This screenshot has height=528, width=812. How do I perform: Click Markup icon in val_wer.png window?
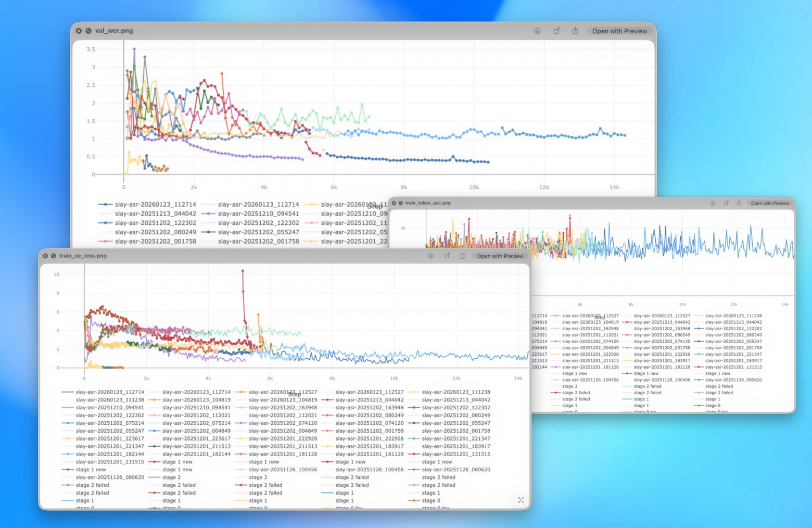point(537,31)
